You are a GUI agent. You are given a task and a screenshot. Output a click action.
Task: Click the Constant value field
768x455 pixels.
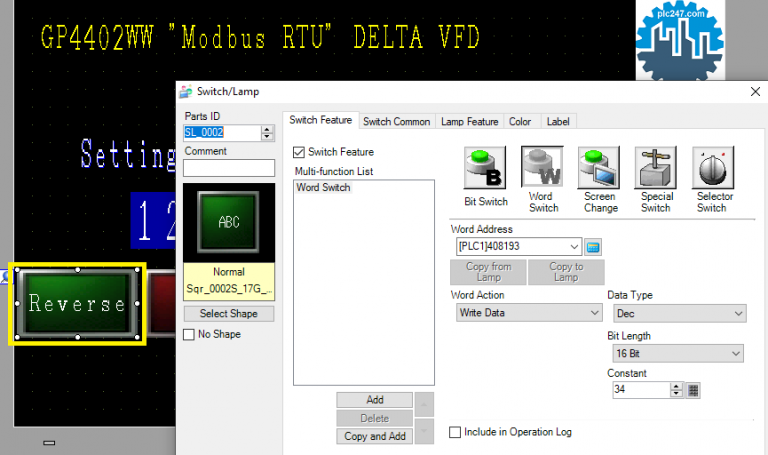[x=641, y=390]
